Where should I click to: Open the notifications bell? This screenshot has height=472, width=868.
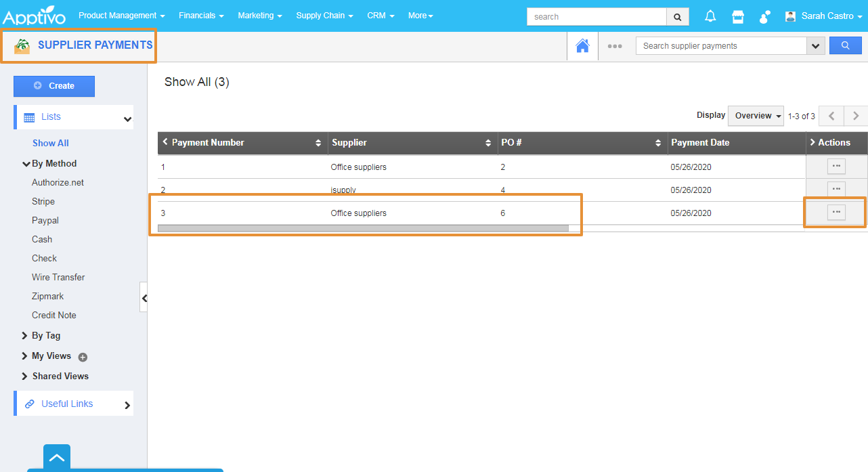(710, 16)
